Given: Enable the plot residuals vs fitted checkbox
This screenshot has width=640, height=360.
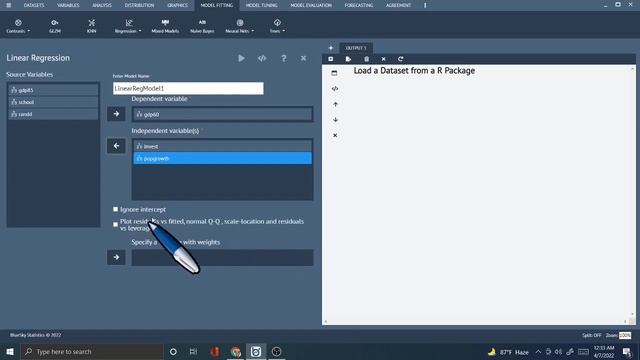Looking at the screenshot, I should [x=116, y=224].
